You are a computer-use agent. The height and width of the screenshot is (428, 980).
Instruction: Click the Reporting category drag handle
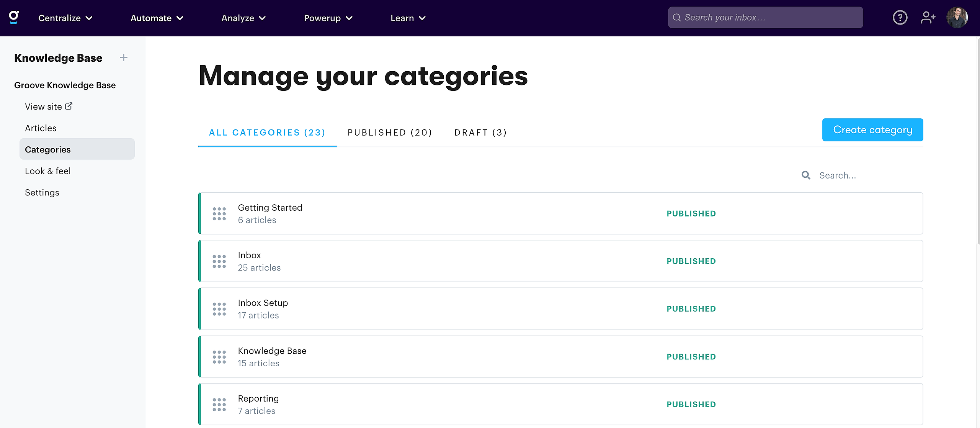pyautogui.click(x=219, y=405)
